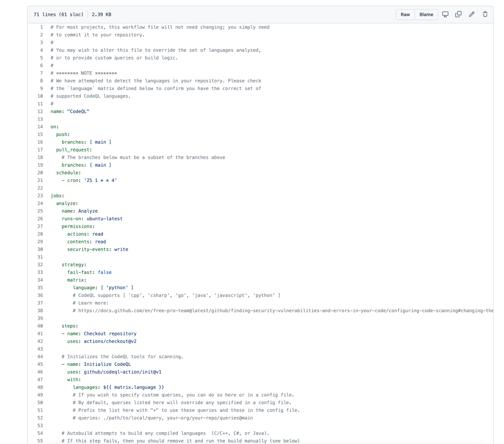View the Raw file

click(x=405, y=14)
